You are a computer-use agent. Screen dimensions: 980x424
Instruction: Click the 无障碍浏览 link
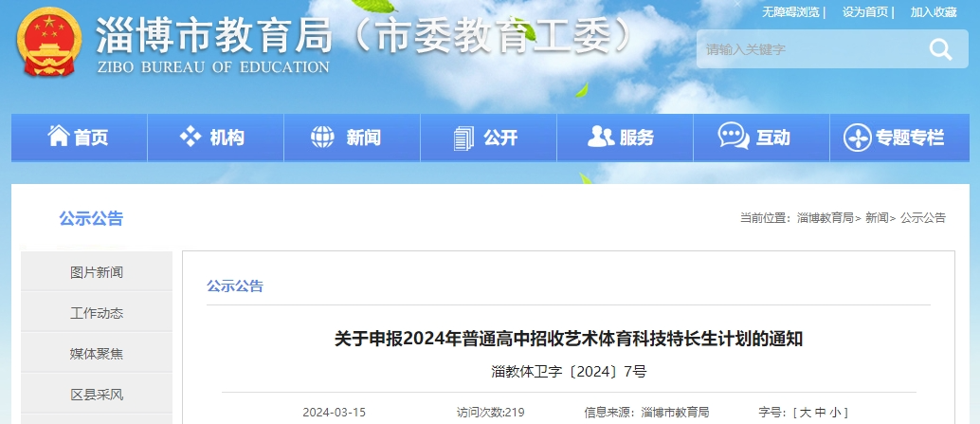coord(790,12)
